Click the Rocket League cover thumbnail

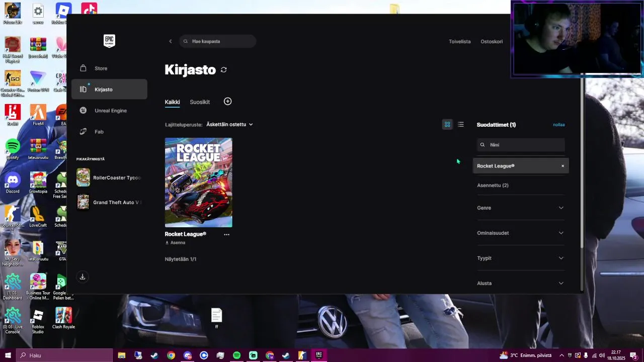coord(199,183)
